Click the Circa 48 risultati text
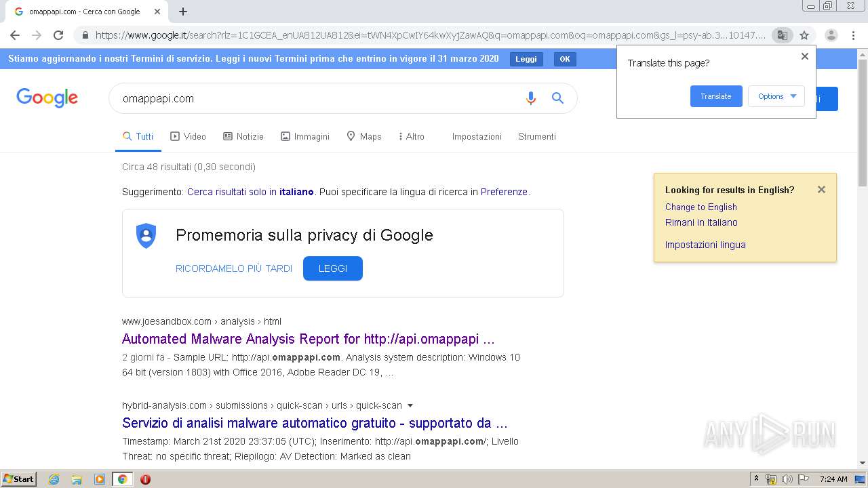Image resolution: width=868 pixels, height=488 pixels. pyautogui.click(x=189, y=167)
